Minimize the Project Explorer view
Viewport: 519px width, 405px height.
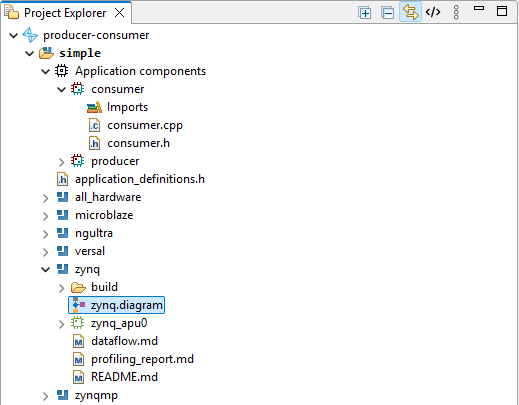[x=479, y=8]
